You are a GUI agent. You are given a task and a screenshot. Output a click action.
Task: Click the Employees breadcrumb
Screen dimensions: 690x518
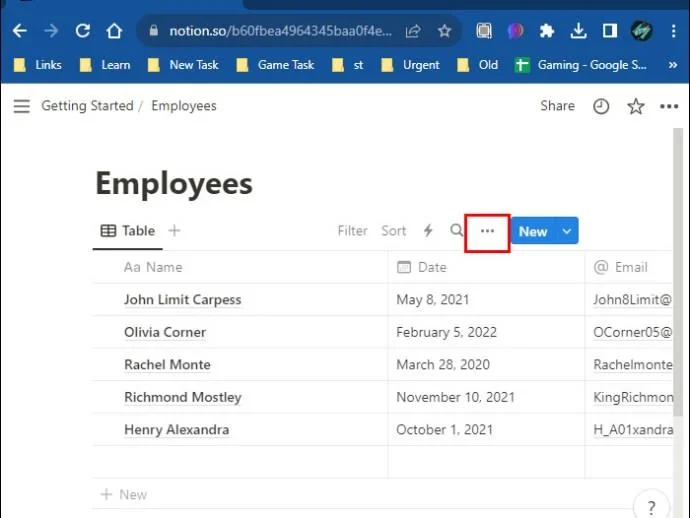pyautogui.click(x=184, y=106)
